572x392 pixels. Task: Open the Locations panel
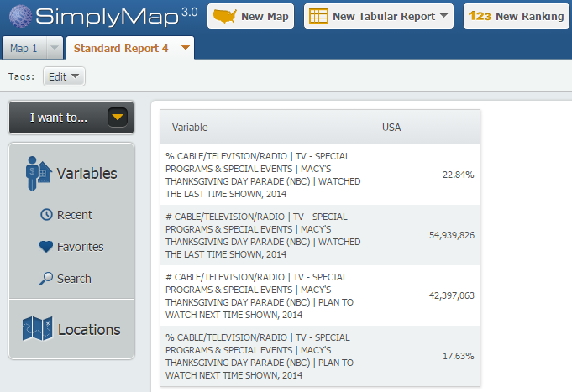coord(71,329)
